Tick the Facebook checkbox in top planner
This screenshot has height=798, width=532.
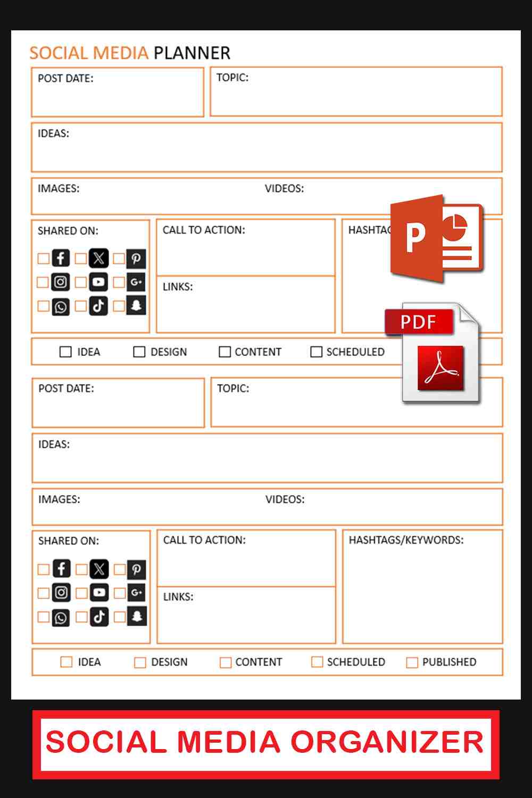(x=43, y=259)
